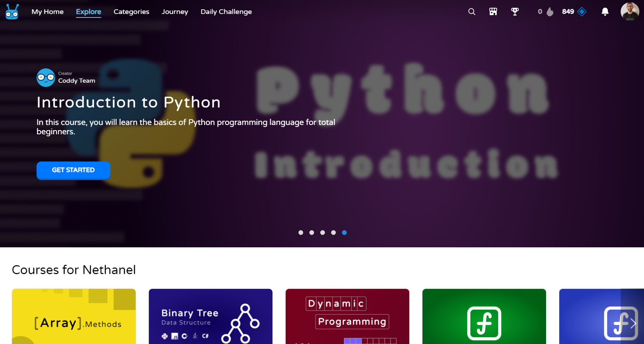Select the first carousel dot
644x344 pixels.
[x=301, y=233]
